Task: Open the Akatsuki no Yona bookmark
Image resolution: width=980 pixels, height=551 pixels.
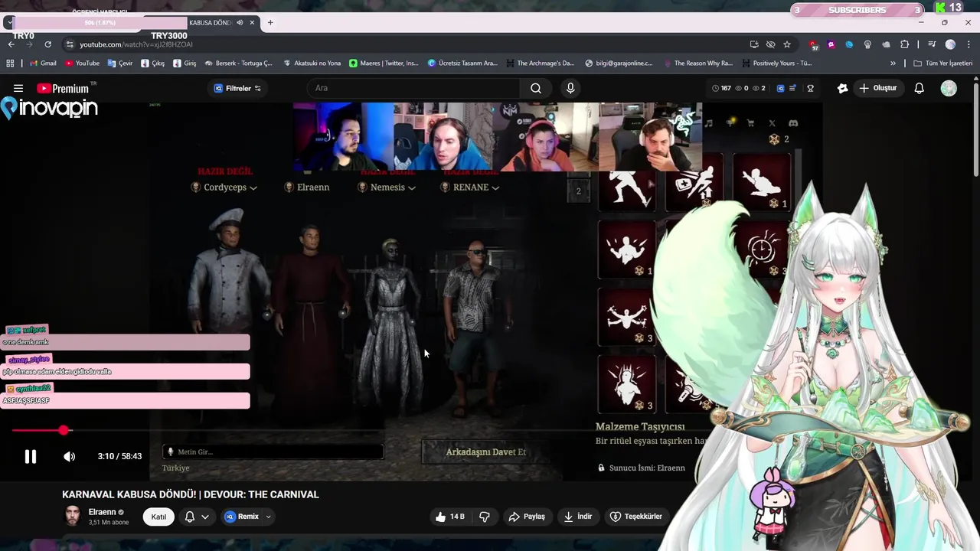Action: (x=312, y=64)
